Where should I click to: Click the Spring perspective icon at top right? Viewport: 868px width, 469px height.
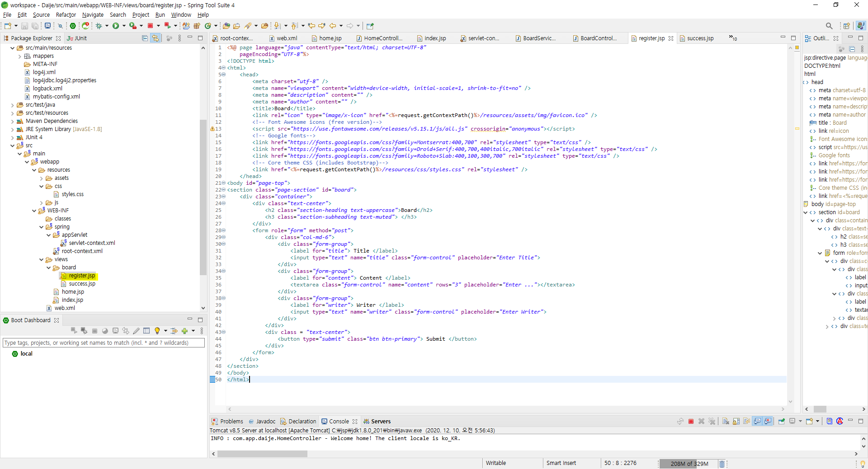[861, 26]
